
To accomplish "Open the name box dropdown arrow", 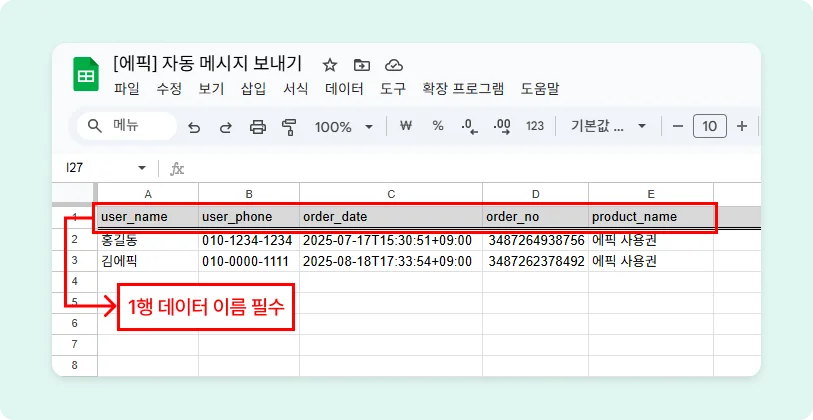I will pyautogui.click(x=141, y=168).
